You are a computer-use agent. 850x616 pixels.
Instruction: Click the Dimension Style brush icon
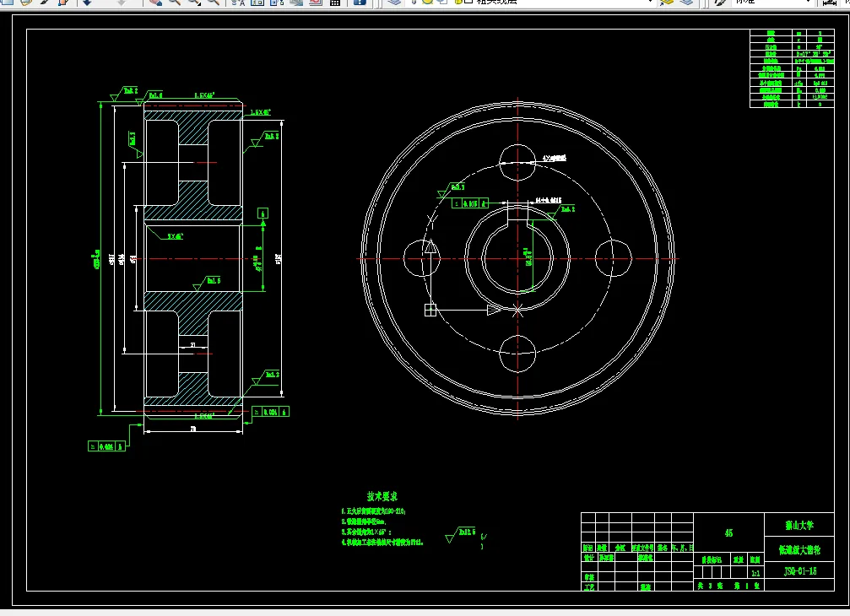[x=720, y=3]
